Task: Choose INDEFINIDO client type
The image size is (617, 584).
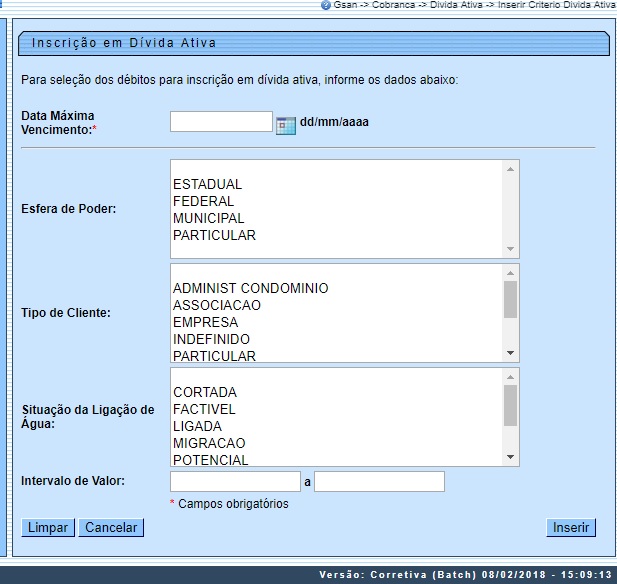Action: point(336,339)
